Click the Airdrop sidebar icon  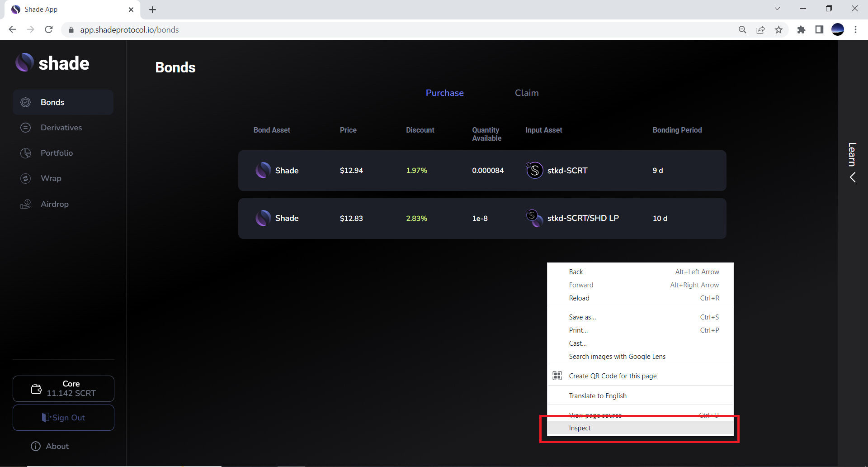(x=26, y=204)
